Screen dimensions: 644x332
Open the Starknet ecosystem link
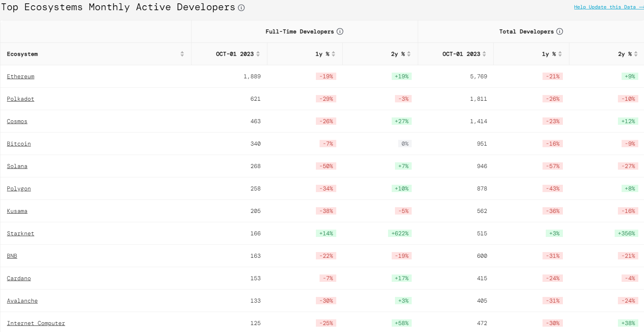point(20,233)
